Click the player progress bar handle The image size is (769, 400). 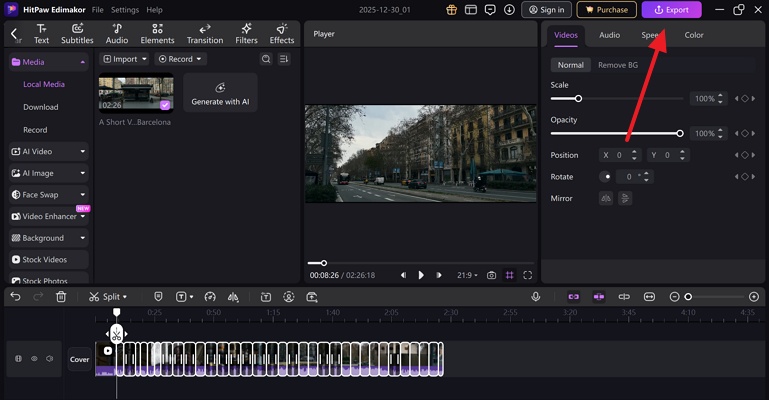(324, 263)
